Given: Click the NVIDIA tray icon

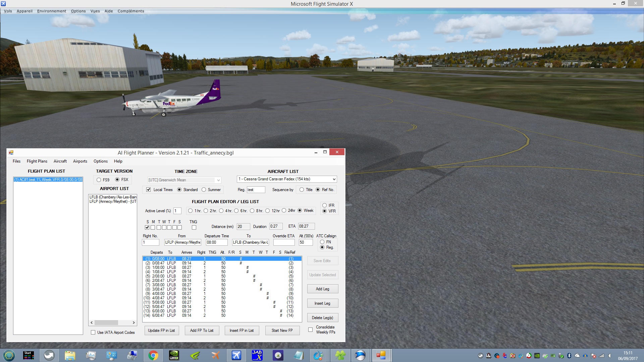Looking at the screenshot, I should pos(537,356).
